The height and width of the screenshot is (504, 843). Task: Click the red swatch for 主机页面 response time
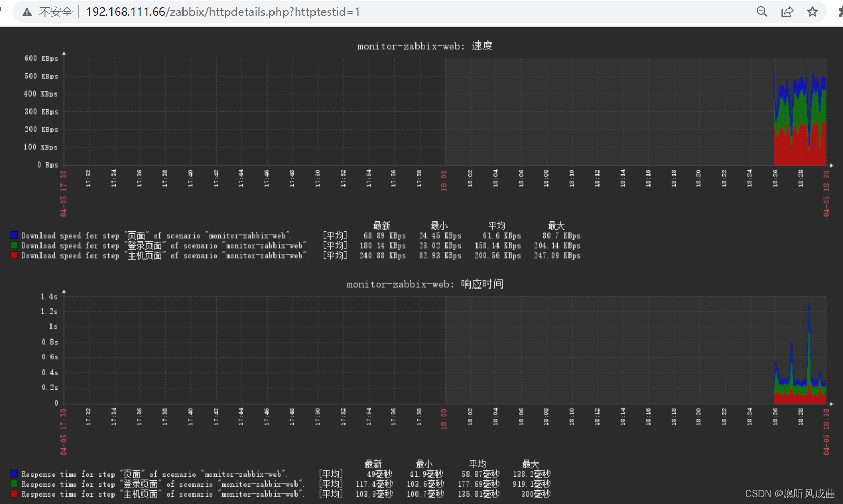pos(14,494)
